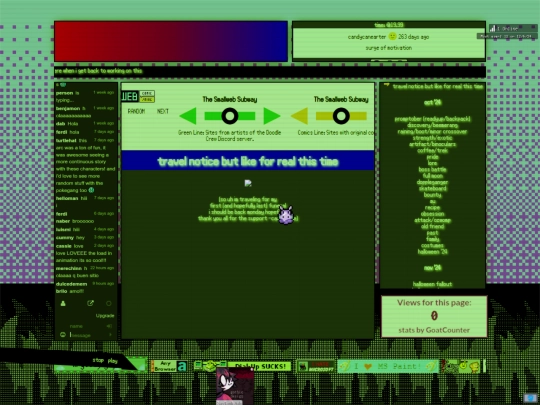Open the 'skateboard' sidebar entry
The width and height of the screenshot is (540, 405).
(433, 188)
